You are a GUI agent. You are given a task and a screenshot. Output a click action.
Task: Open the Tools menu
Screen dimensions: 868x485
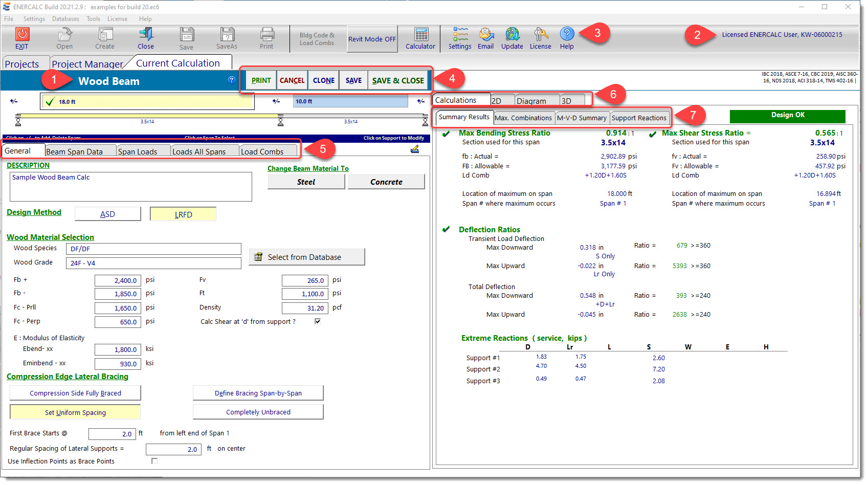click(93, 19)
